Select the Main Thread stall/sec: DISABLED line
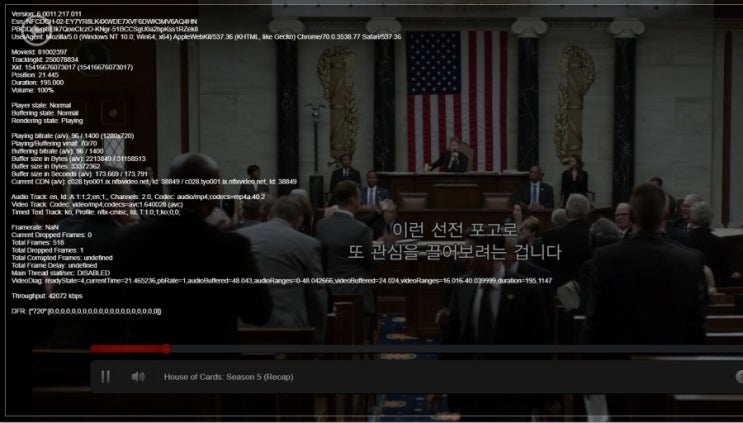743x423 pixels. point(61,273)
